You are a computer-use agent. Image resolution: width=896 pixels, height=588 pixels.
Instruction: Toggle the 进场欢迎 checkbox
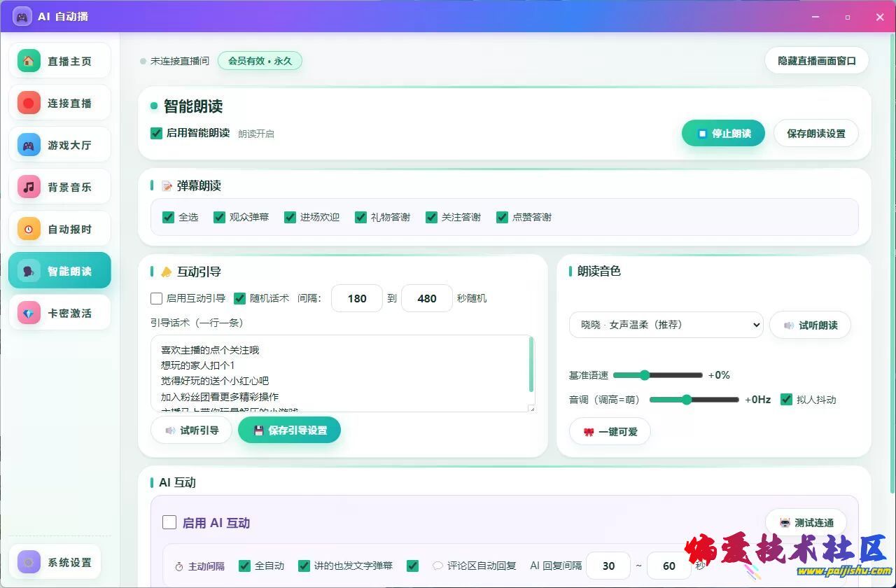pyautogui.click(x=290, y=217)
